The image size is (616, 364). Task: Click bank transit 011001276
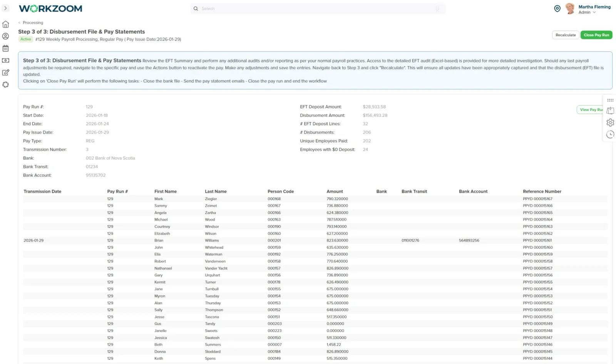410,240
